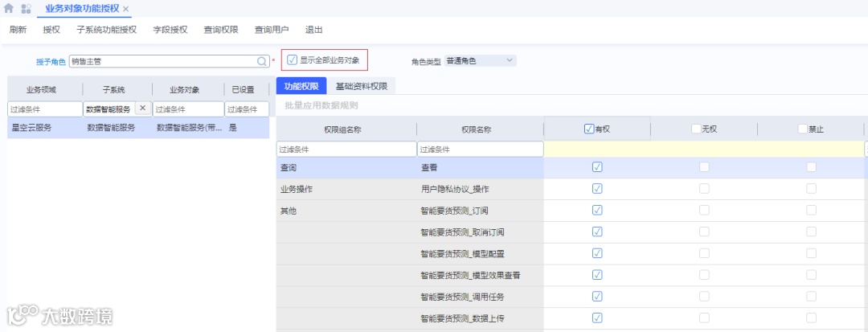Click 权限名称 filter input
The height and width of the screenshot is (332, 868).
(x=481, y=150)
